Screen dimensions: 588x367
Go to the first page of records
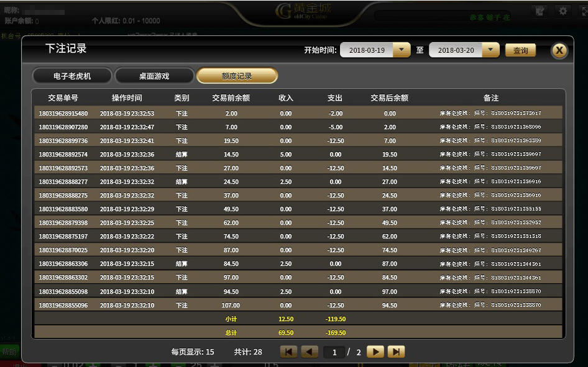(x=288, y=351)
